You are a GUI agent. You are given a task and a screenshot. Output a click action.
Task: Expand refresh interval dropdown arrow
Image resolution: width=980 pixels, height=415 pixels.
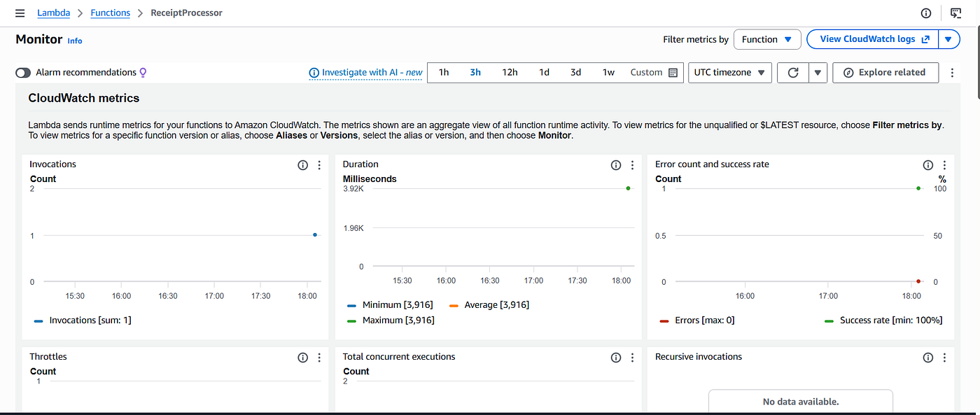817,72
